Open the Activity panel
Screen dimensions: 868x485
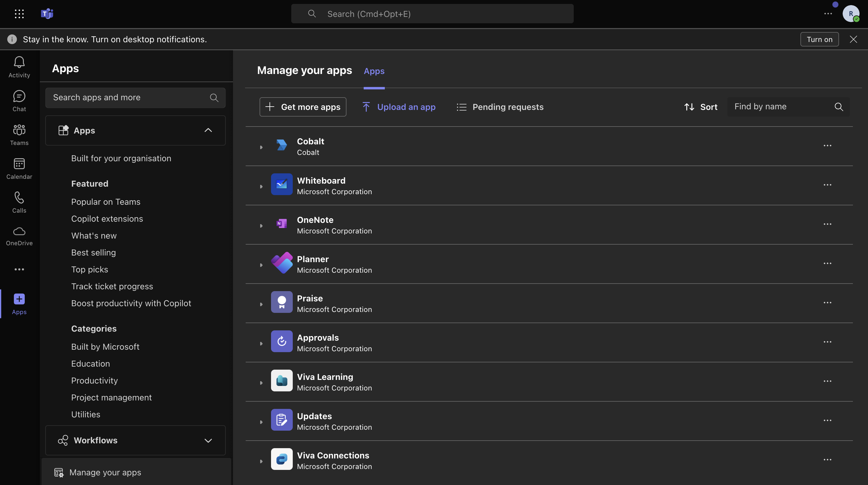[19, 66]
